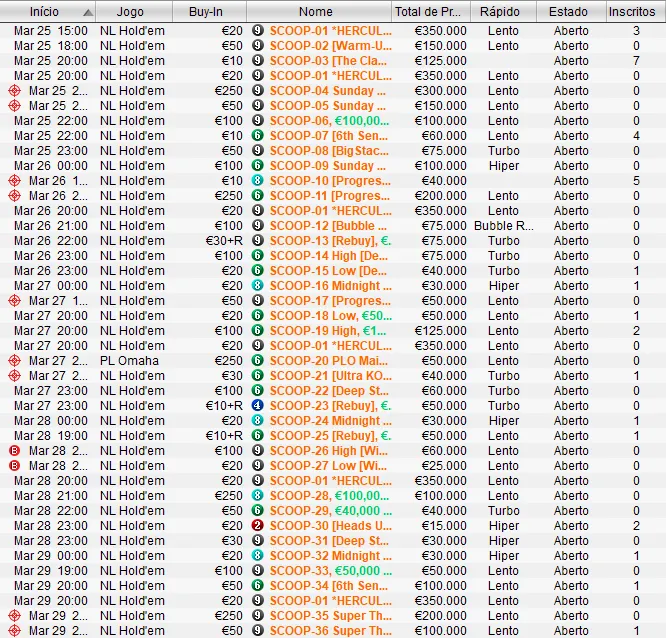Click the target icon on SCOOP-35 row
666x638 pixels.
tap(14, 616)
